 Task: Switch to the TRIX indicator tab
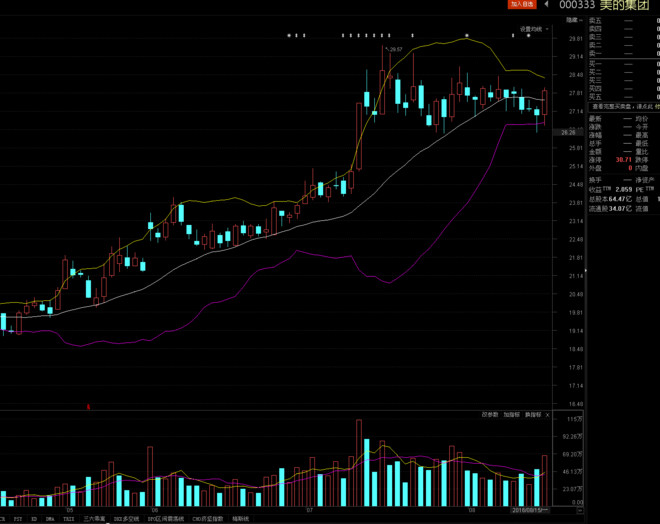[x=69, y=519]
